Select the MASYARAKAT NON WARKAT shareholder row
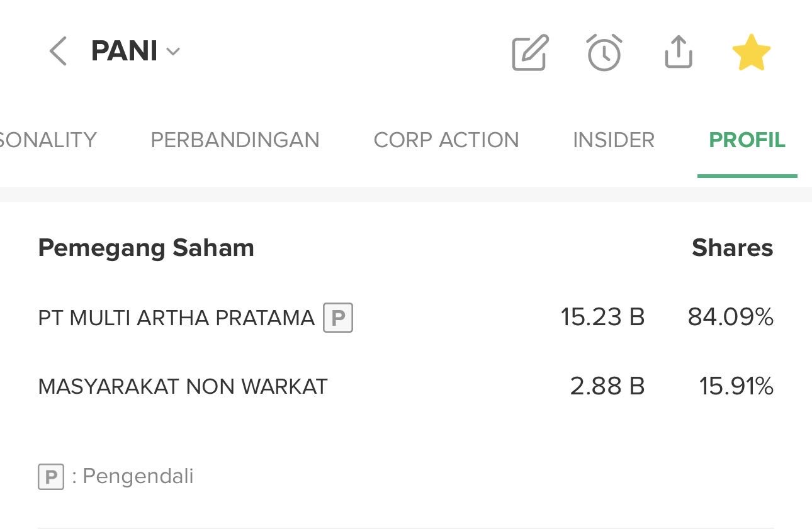The width and height of the screenshot is (812, 529). tap(183, 386)
